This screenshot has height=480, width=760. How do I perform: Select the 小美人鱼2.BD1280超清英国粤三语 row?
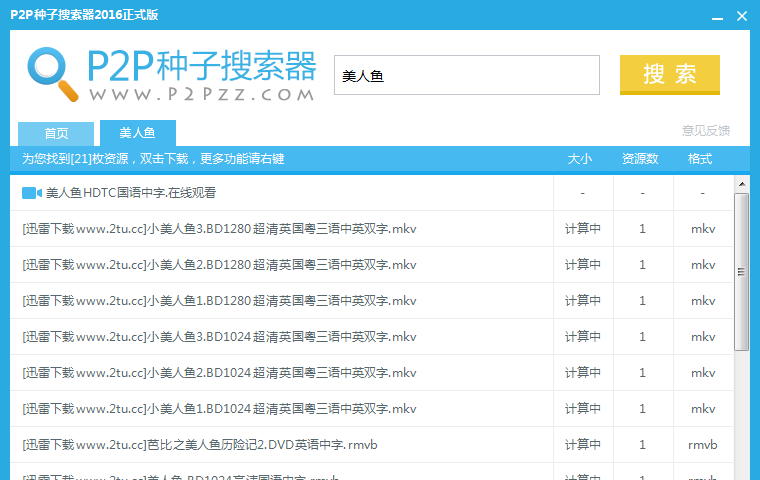tap(371, 265)
